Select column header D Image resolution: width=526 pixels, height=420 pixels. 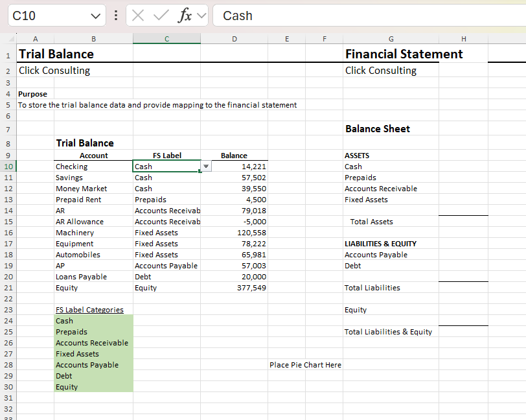tap(234, 38)
